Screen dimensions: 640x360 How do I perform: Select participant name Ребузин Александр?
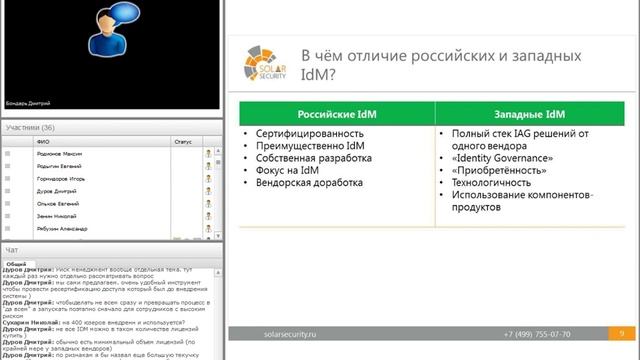click(x=62, y=229)
